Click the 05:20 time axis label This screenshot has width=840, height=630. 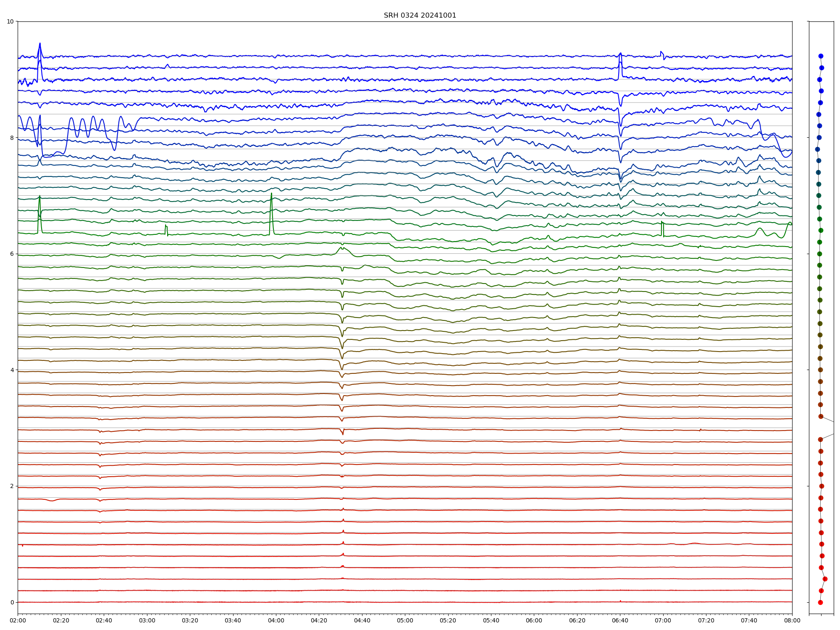448,620
